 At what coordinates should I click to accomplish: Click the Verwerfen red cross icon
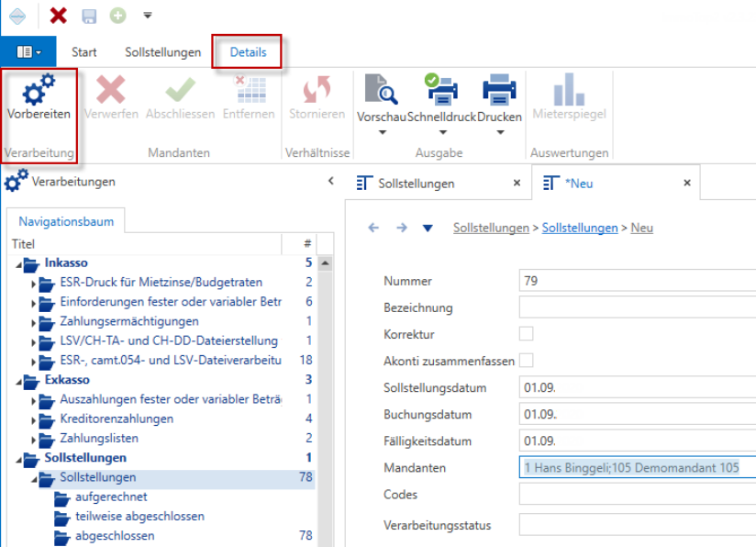tap(110, 90)
